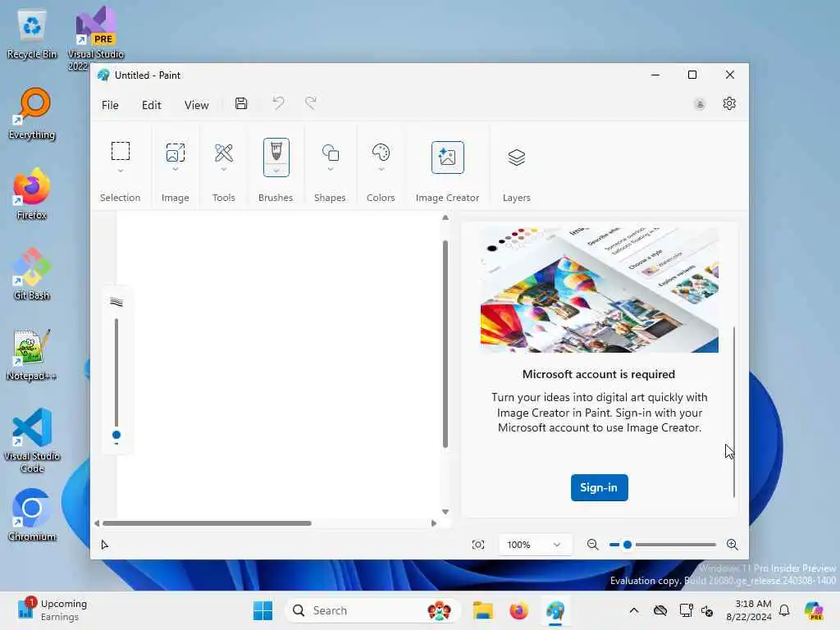
Task: Click the brush size slider handle
Action: point(116,435)
